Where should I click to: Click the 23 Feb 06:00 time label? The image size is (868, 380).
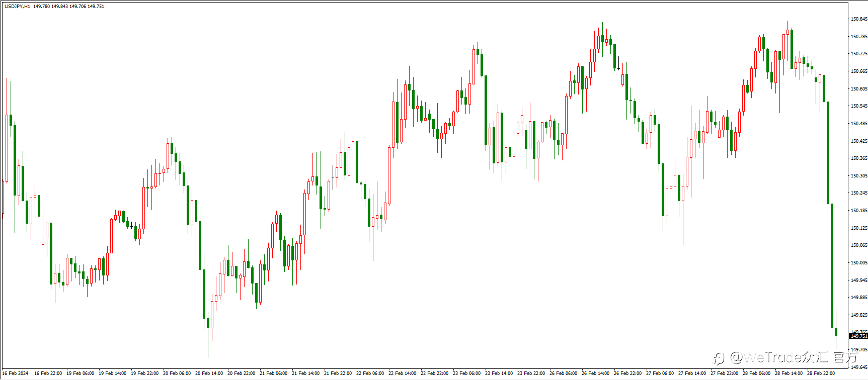click(467, 373)
